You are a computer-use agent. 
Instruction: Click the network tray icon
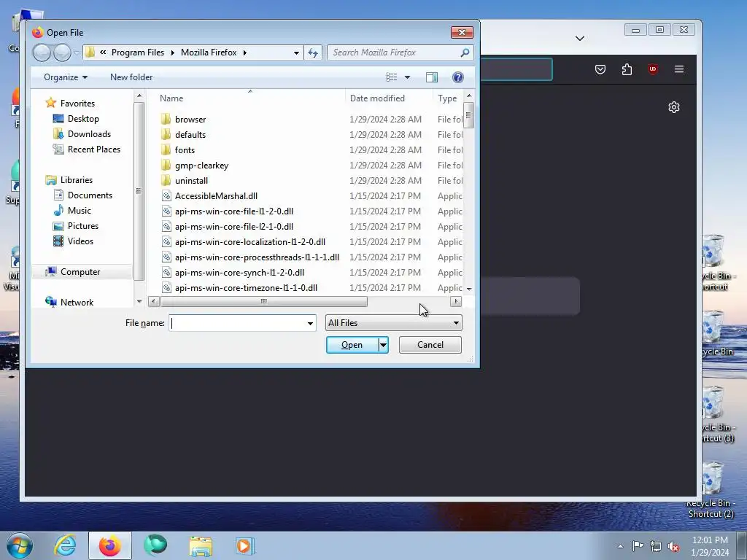[x=656, y=546]
